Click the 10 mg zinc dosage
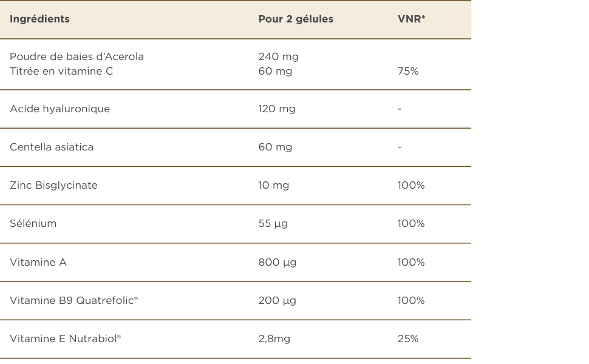The height and width of the screenshot is (364, 589). click(273, 185)
